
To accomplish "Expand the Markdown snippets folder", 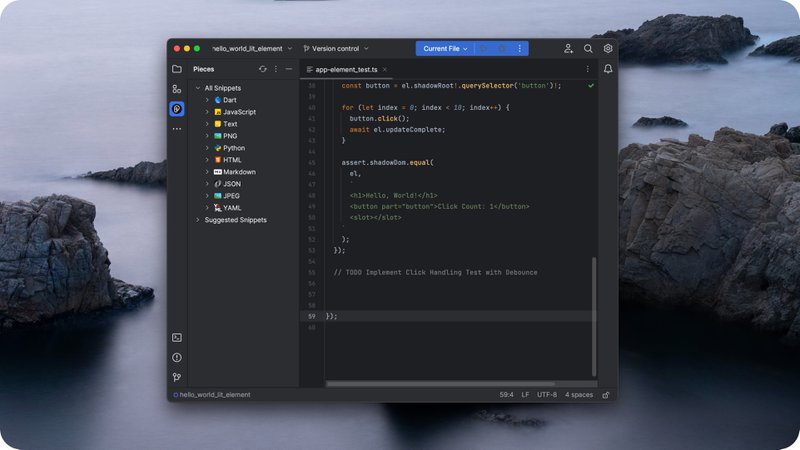I will click(207, 172).
